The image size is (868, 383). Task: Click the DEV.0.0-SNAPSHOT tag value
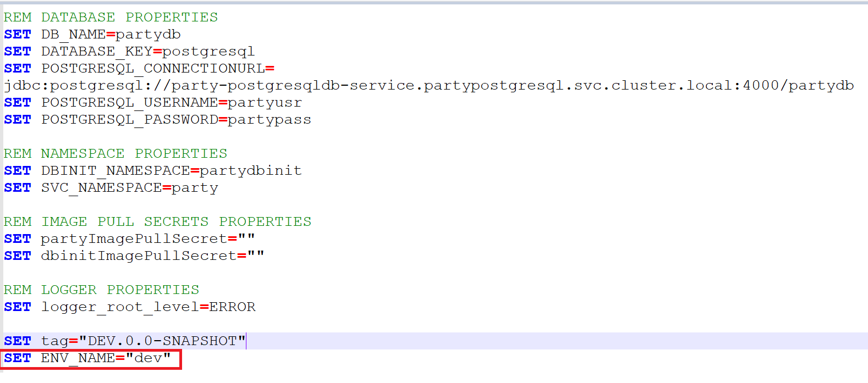tap(162, 341)
